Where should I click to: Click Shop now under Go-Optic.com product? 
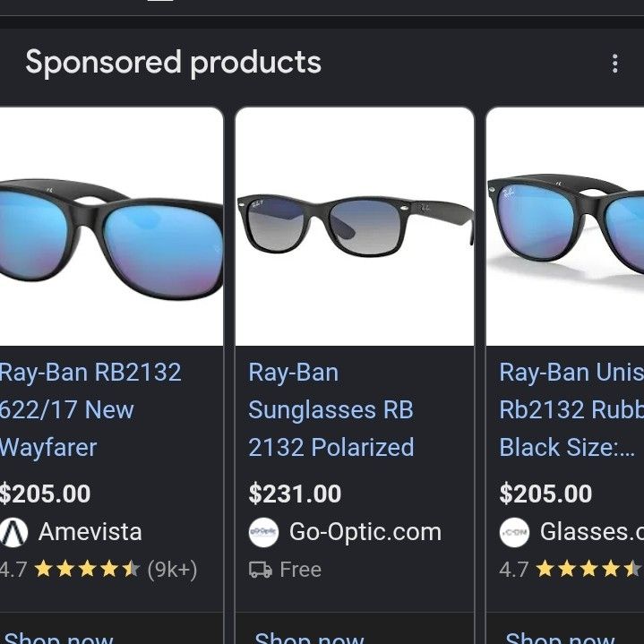[309, 638]
